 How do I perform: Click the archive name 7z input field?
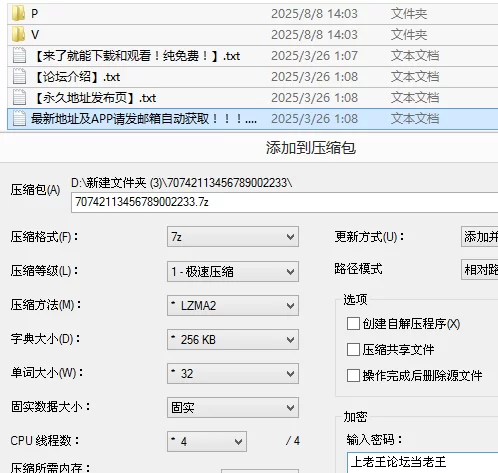tap(284, 202)
